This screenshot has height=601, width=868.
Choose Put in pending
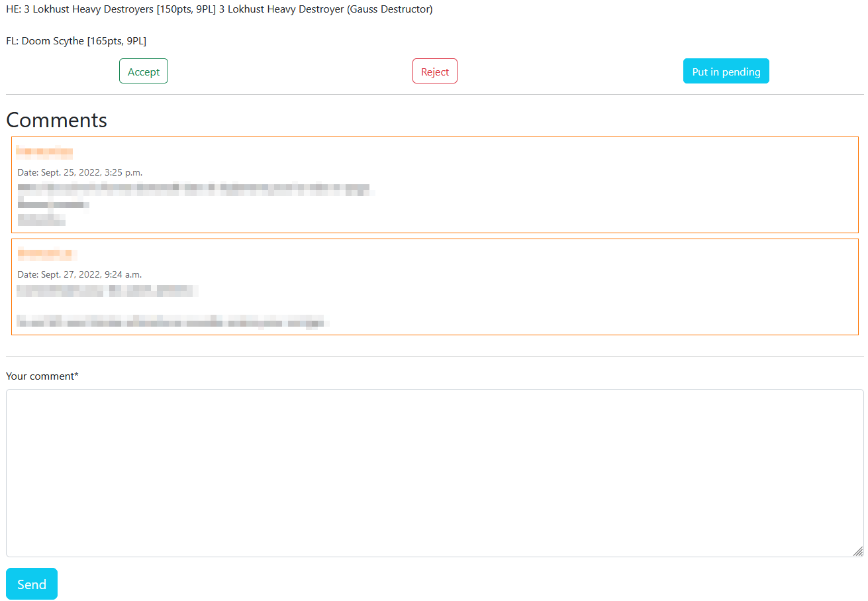(726, 72)
